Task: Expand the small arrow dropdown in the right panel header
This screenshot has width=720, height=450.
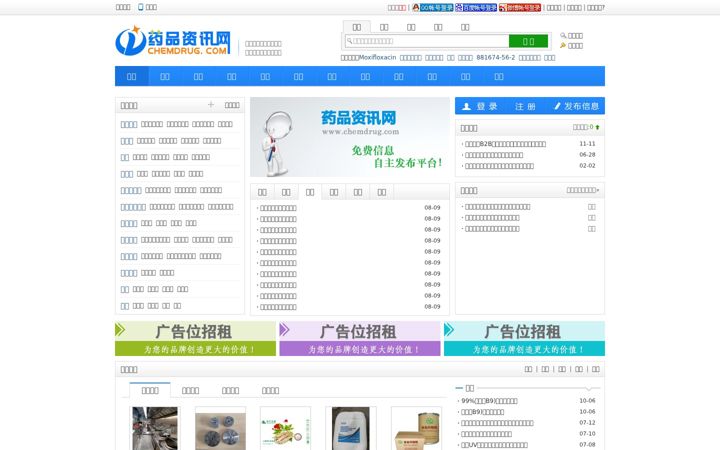Action: 597,190
